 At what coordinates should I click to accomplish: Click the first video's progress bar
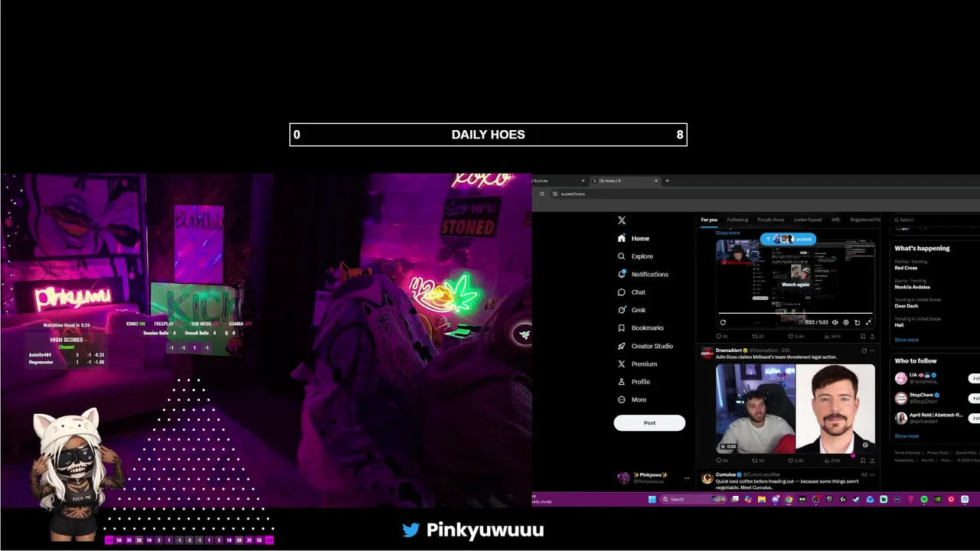click(795, 314)
